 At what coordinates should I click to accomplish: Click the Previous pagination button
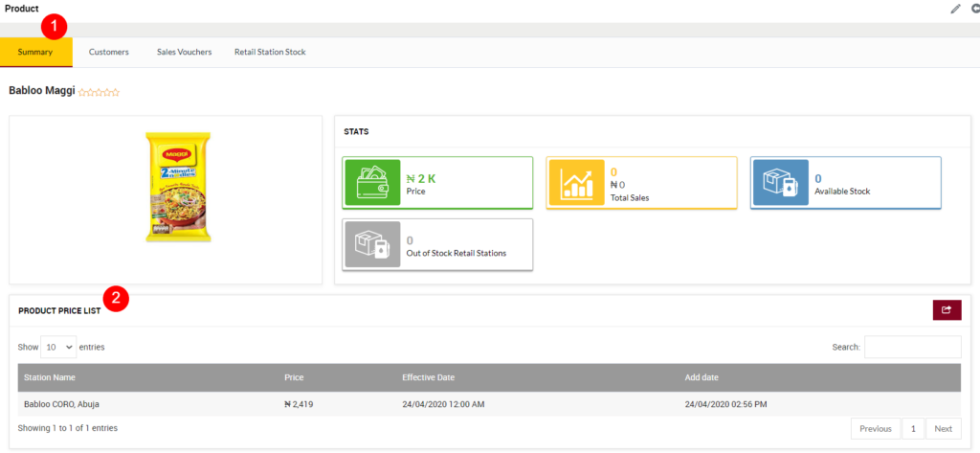click(x=875, y=429)
